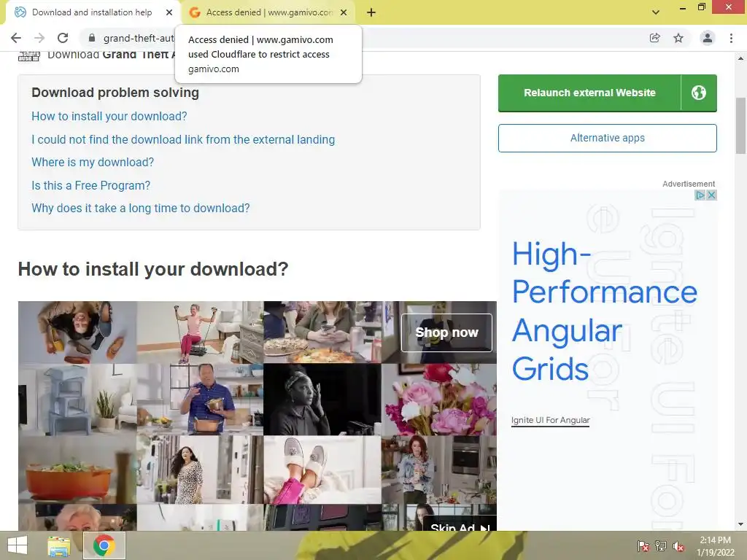Image resolution: width=747 pixels, height=560 pixels.
Task: Open the tab search chevron
Action: point(656,12)
